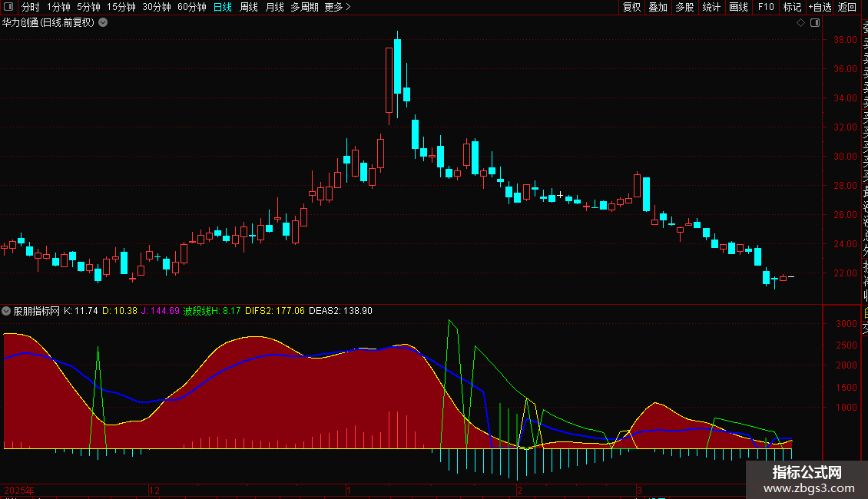
Task: Click the DIFS2: 177.06 value
Action: click(275, 311)
